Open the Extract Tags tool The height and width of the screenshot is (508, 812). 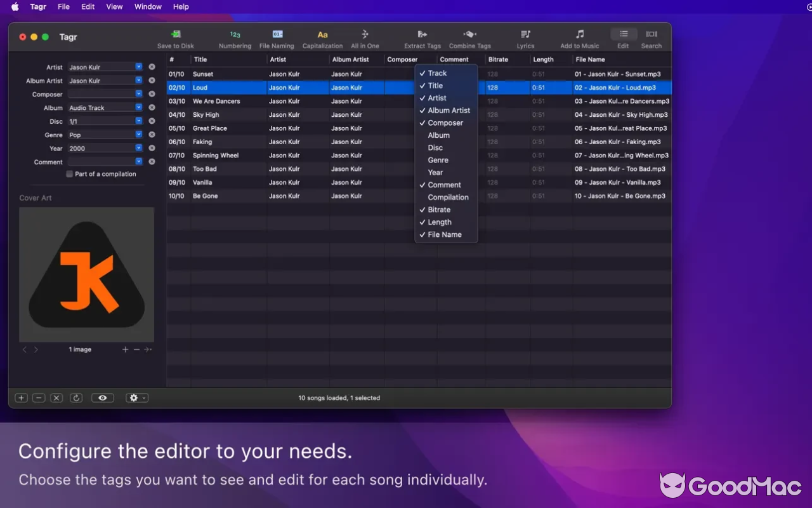pos(422,35)
